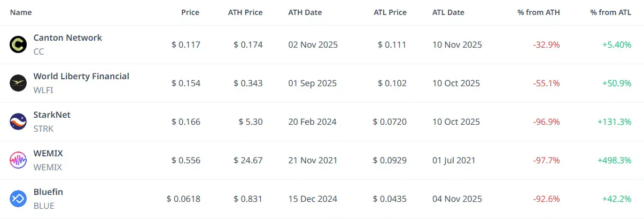
Task: Sort by % from ATH header
Action: point(539,12)
